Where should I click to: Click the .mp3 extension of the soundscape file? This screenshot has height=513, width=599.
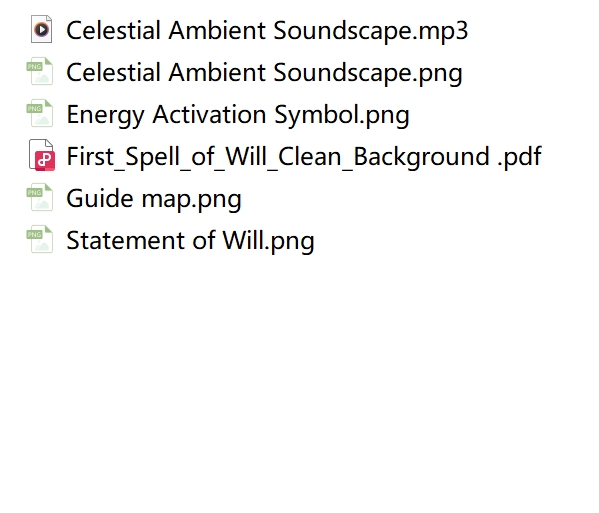[x=440, y=31]
